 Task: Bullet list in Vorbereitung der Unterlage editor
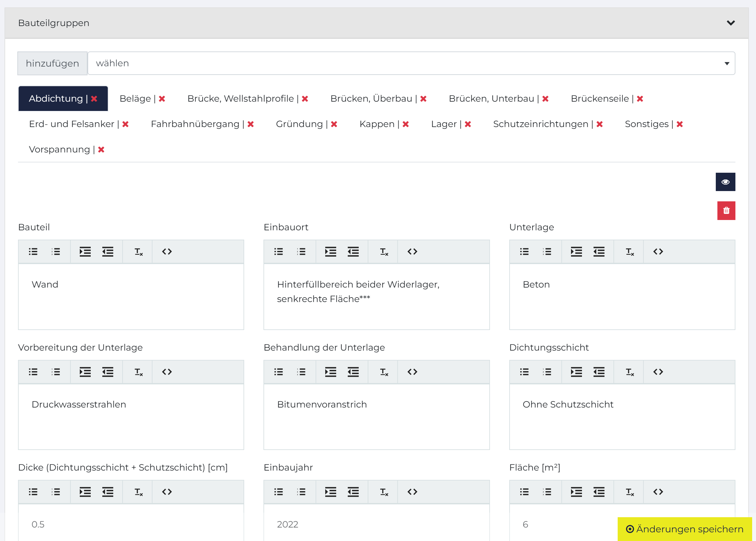[x=33, y=372]
